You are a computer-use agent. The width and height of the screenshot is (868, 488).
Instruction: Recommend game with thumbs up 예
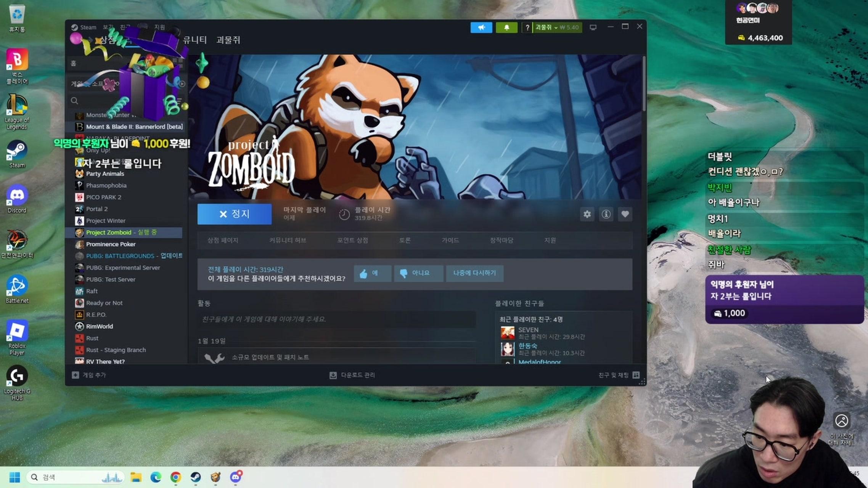(x=372, y=273)
